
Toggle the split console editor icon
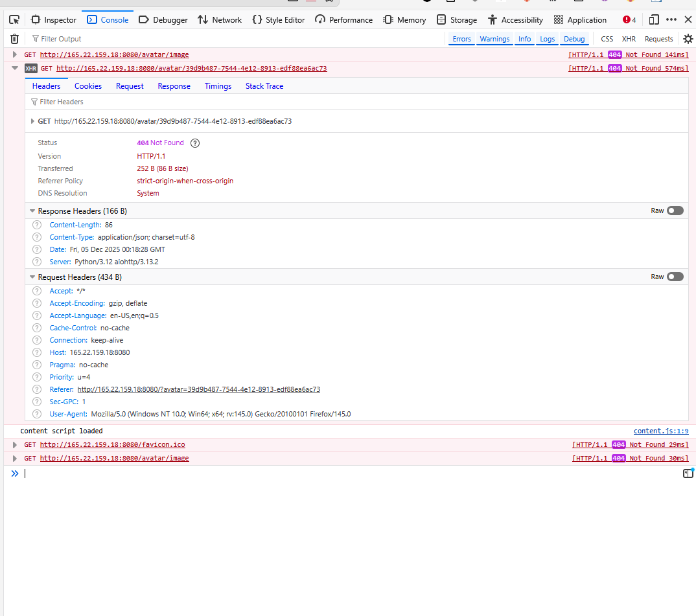[x=688, y=473]
